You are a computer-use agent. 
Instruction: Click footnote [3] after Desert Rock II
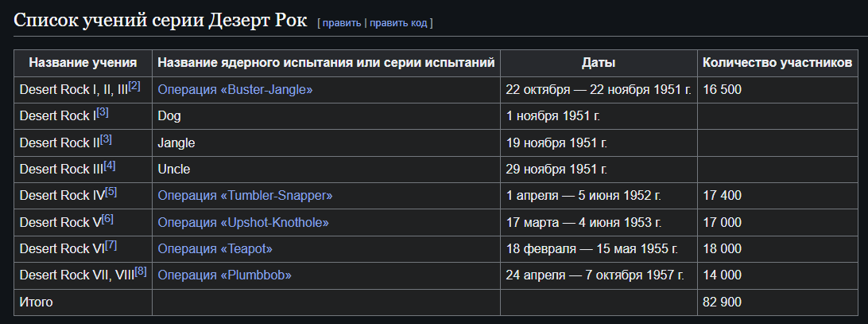(x=106, y=139)
